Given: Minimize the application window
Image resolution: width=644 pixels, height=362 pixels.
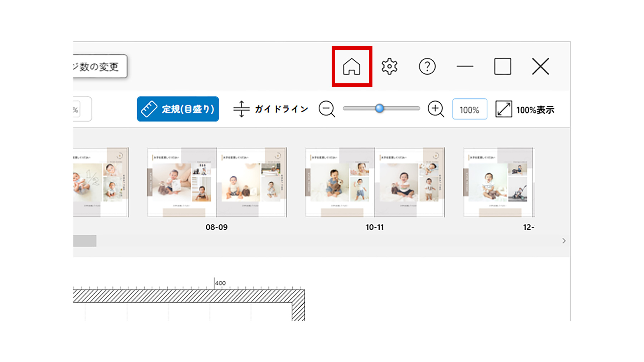Looking at the screenshot, I should [x=465, y=67].
